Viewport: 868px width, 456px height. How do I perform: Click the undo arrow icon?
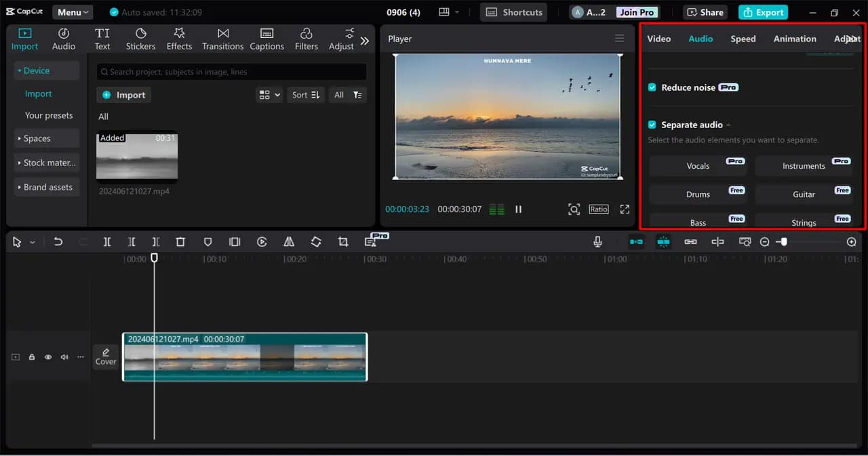(x=58, y=242)
